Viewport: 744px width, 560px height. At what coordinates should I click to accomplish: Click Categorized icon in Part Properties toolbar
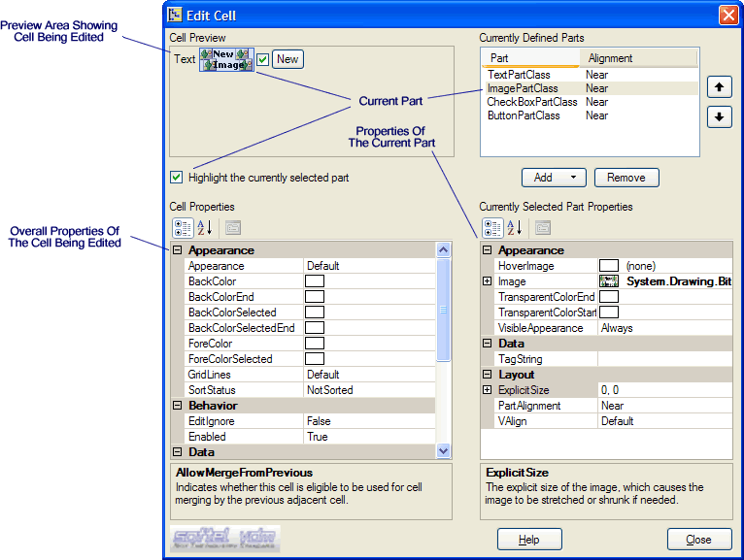492,228
